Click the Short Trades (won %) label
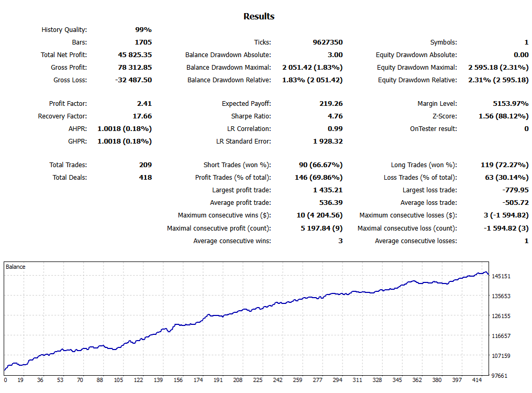The image size is (532, 393). (x=237, y=165)
